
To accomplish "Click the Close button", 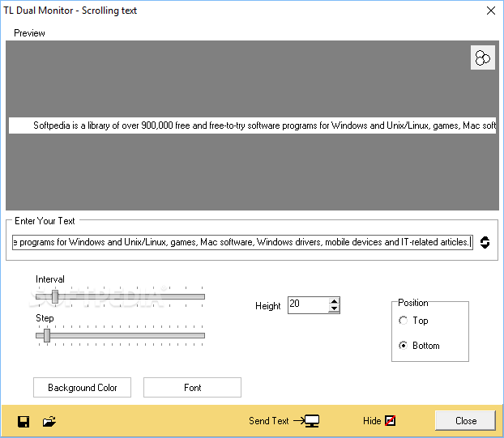I will pos(465,421).
